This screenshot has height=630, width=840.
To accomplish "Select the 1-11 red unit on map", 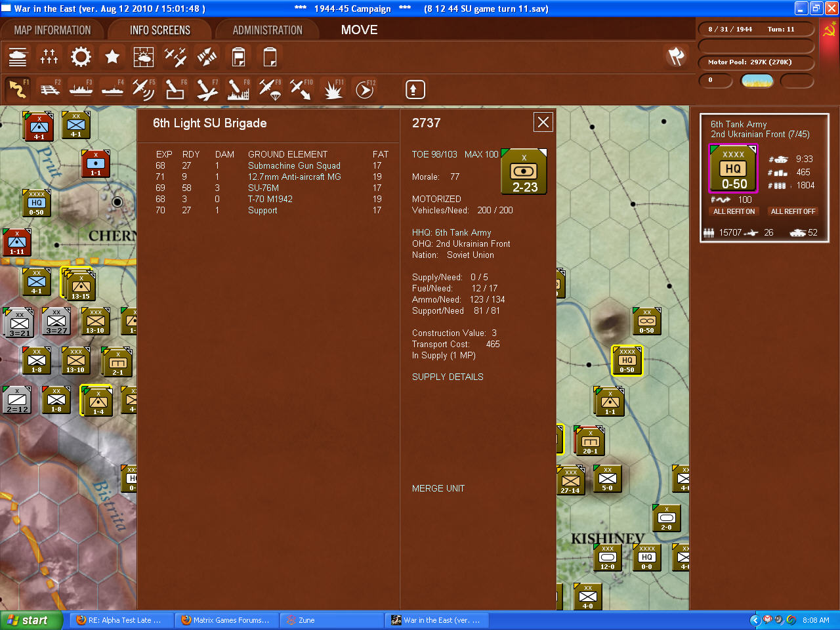I will click(17, 243).
